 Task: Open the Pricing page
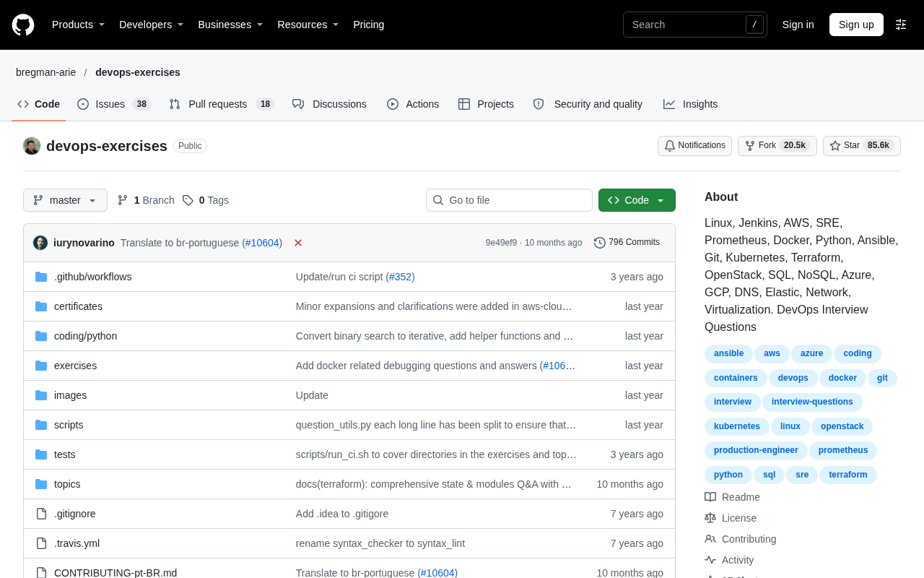click(x=369, y=25)
